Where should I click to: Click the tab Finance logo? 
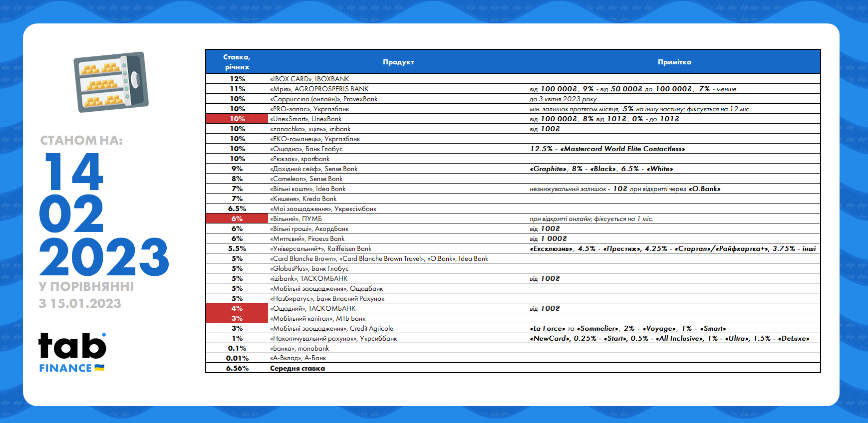tap(72, 353)
